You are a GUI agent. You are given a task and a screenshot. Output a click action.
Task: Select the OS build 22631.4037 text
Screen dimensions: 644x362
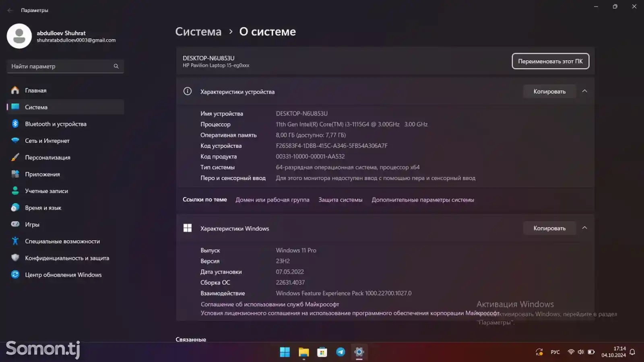pyautogui.click(x=290, y=282)
